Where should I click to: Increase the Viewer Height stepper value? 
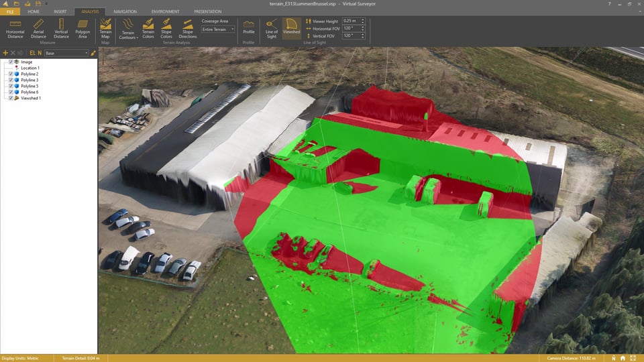(x=363, y=19)
